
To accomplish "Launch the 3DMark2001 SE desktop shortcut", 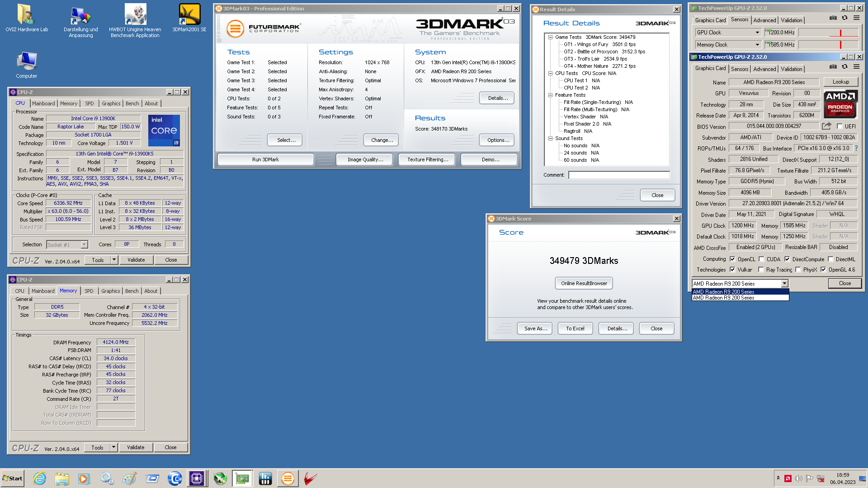I will 189,18.
